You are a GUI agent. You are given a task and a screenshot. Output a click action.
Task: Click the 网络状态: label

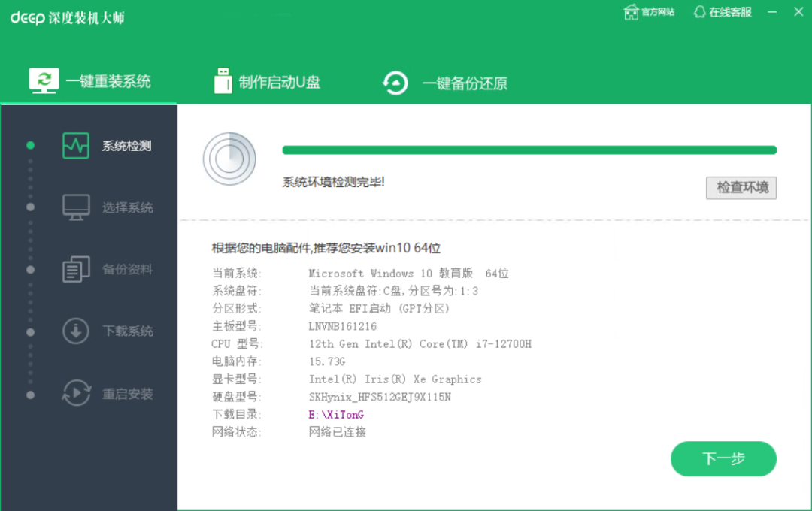click(x=237, y=432)
